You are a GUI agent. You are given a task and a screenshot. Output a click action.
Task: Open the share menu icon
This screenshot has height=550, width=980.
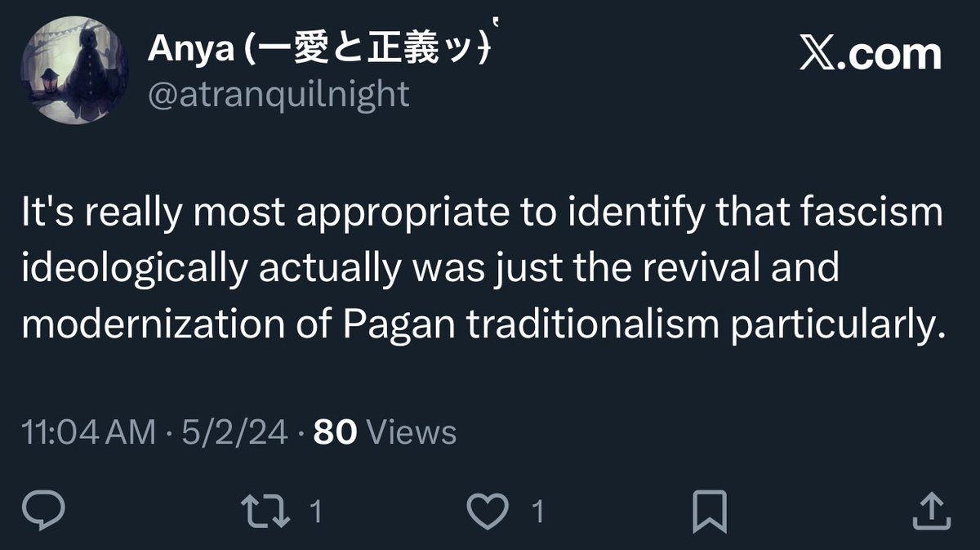(929, 512)
